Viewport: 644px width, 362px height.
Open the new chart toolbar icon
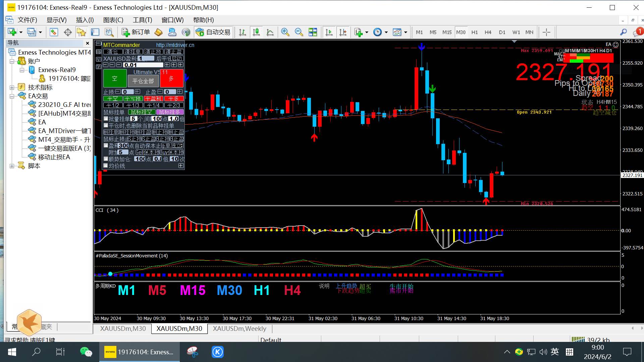click(x=12, y=32)
